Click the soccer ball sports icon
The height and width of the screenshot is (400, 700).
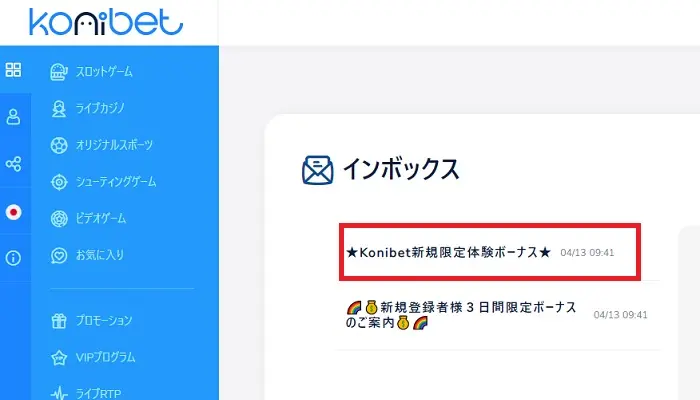59,146
